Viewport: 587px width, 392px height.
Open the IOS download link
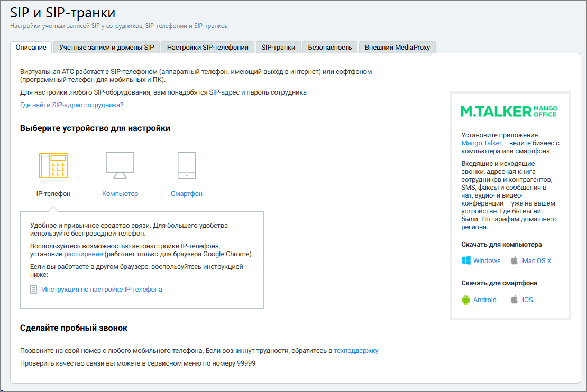click(x=527, y=300)
